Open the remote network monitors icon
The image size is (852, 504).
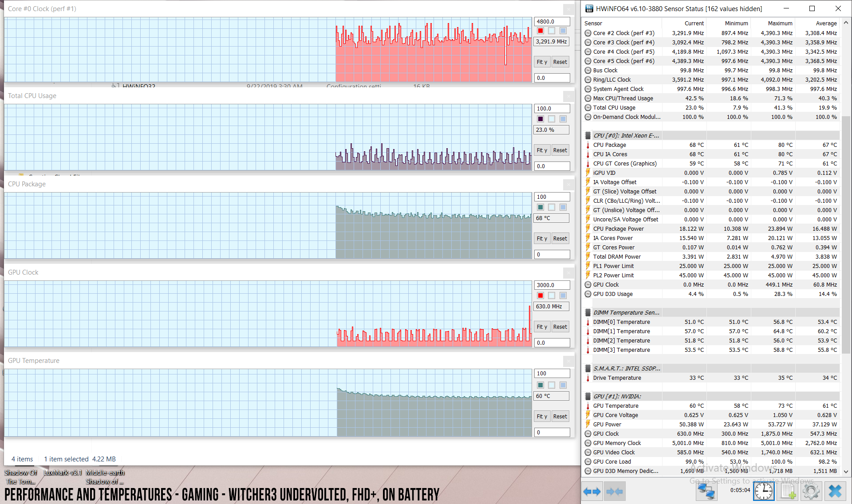706,491
